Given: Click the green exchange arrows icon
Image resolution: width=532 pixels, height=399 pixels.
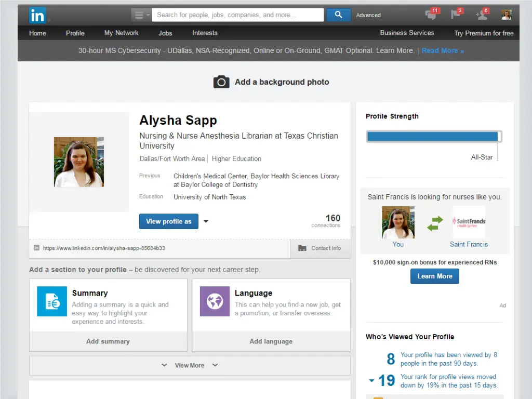Looking at the screenshot, I should pyautogui.click(x=435, y=223).
